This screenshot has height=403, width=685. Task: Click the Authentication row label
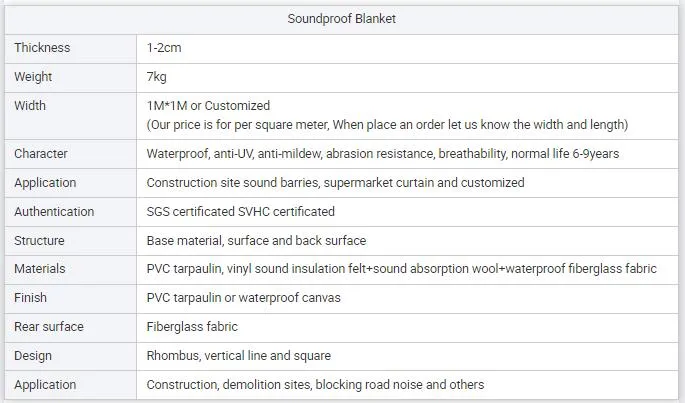[x=54, y=212]
